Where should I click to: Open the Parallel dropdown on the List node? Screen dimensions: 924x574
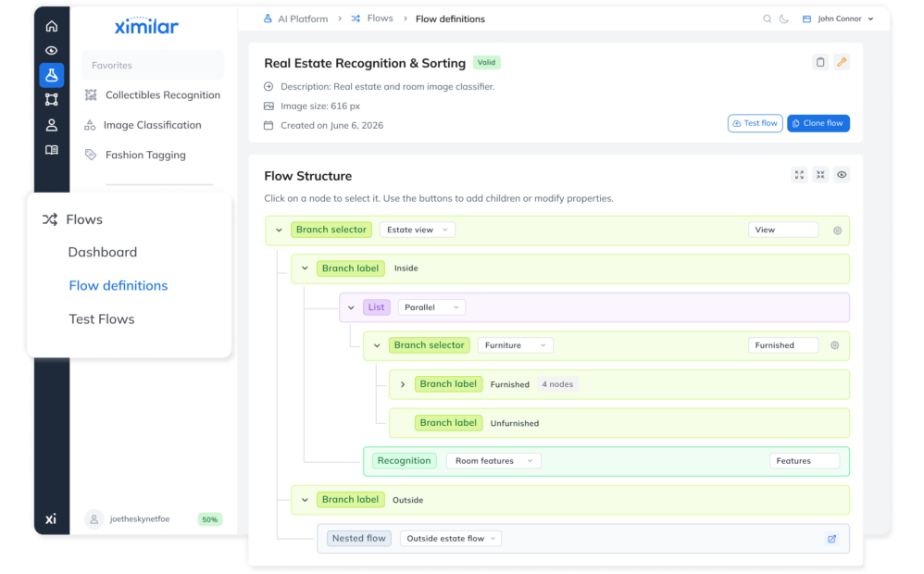tap(431, 306)
